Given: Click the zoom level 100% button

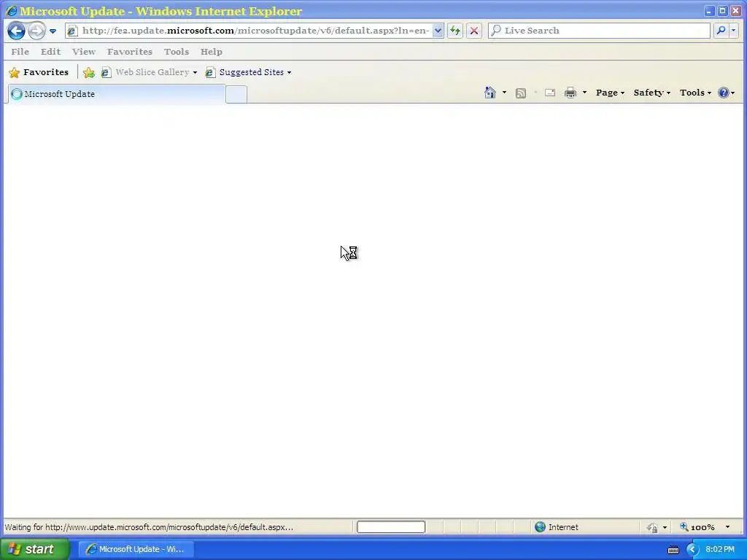Looking at the screenshot, I should pos(697,527).
